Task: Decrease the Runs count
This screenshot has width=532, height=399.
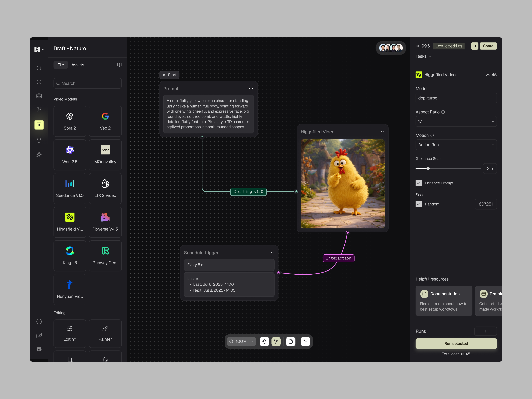Action: tap(478, 331)
